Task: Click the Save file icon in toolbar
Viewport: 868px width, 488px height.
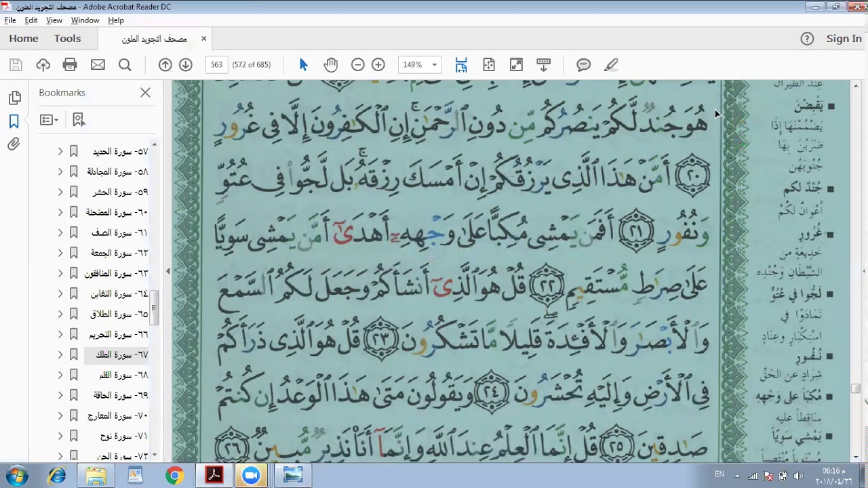Action: (x=16, y=64)
